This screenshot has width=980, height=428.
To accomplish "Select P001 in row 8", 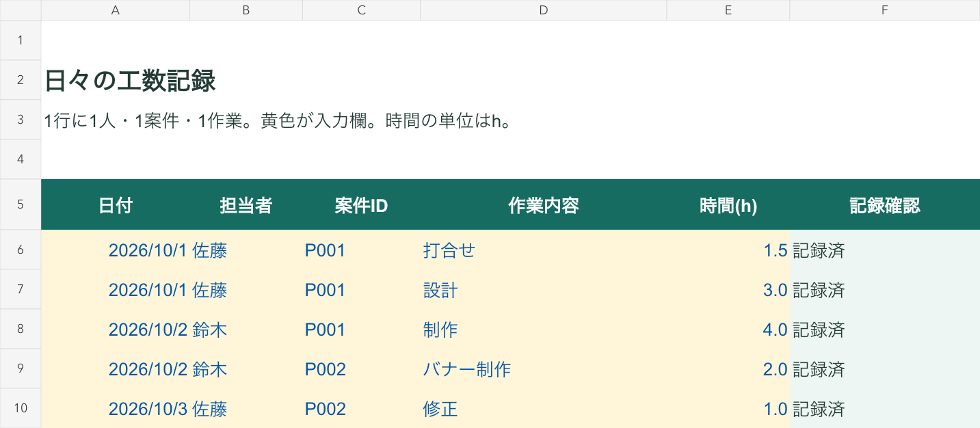I will point(362,329).
